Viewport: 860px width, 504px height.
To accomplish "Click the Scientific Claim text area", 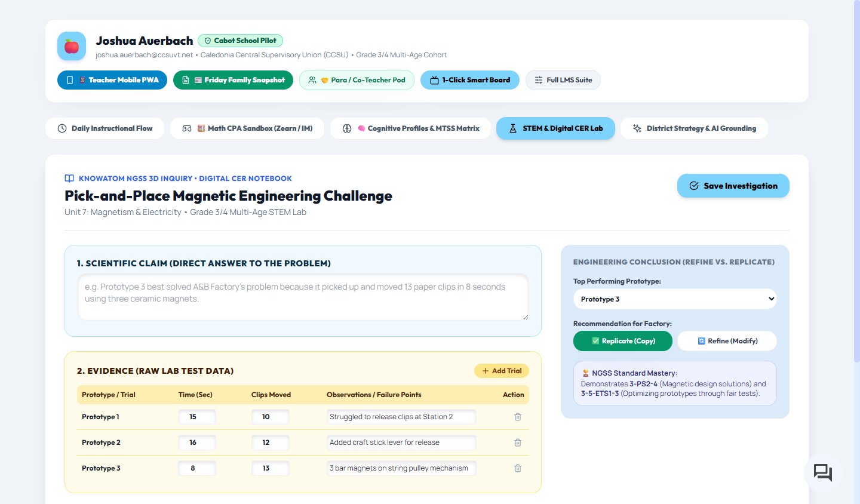I will click(303, 297).
